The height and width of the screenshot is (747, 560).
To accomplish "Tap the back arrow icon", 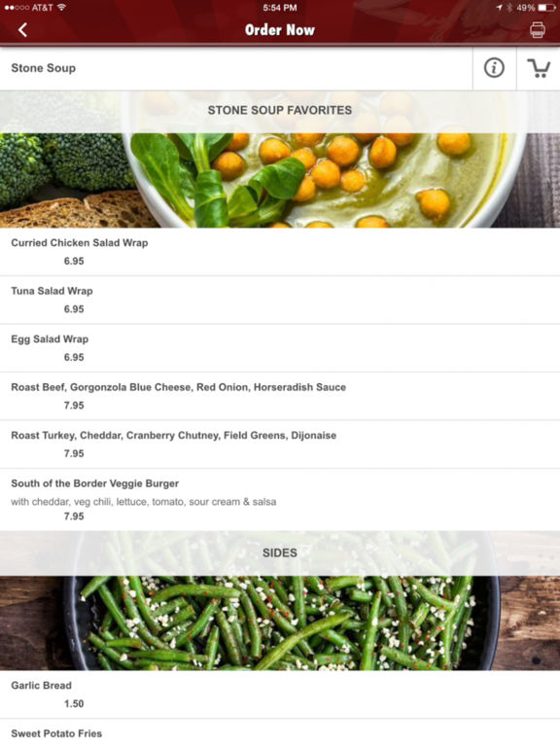I will [22, 30].
